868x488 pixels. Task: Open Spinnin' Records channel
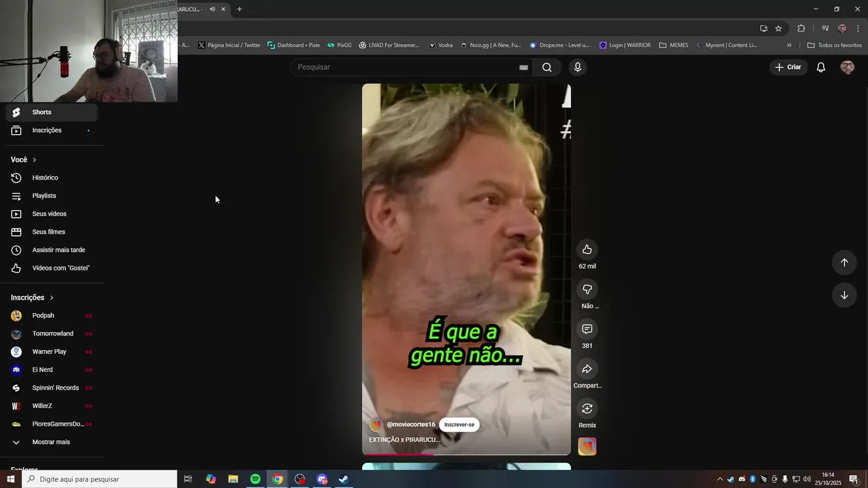pos(52,388)
